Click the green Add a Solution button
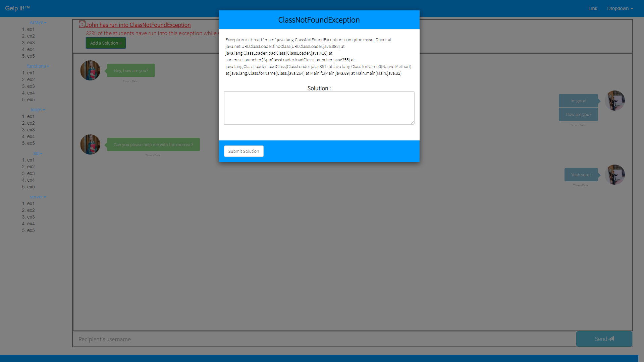The height and width of the screenshot is (362, 644). pyautogui.click(x=106, y=43)
